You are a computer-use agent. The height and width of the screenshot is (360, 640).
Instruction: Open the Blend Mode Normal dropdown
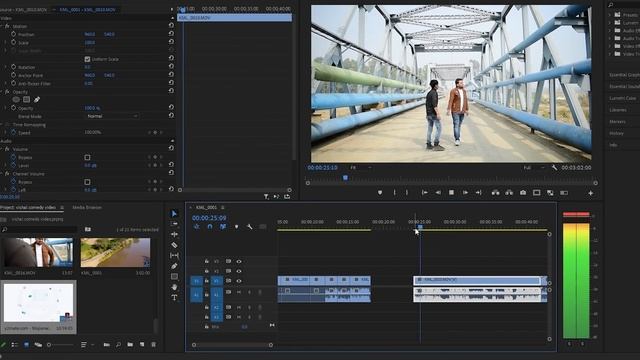pyautogui.click(x=112, y=116)
